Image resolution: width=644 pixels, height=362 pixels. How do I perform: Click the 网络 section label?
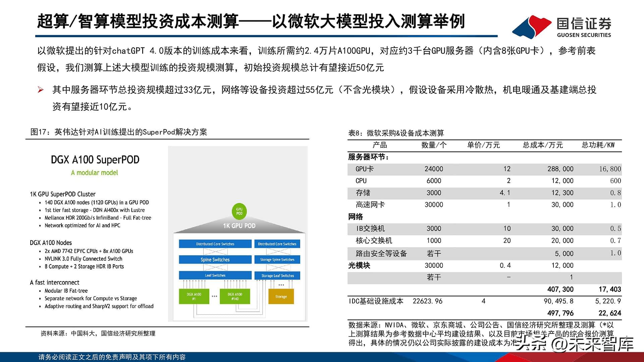tap(356, 217)
